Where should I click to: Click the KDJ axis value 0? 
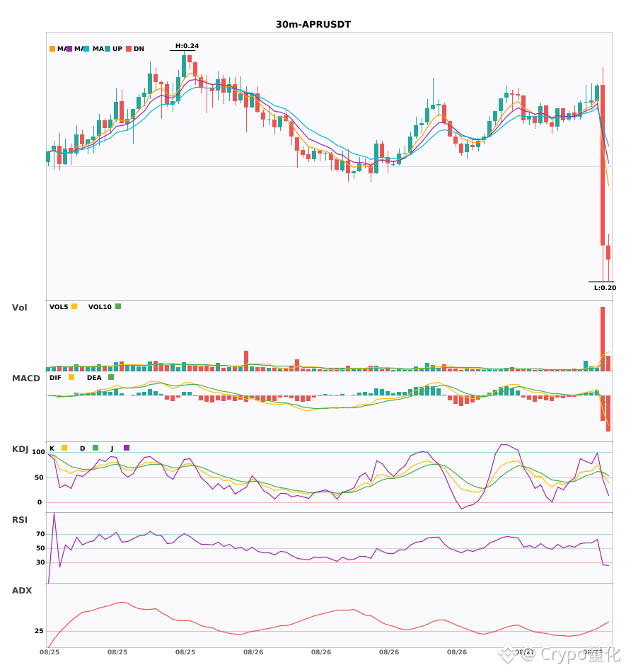point(40,502)
